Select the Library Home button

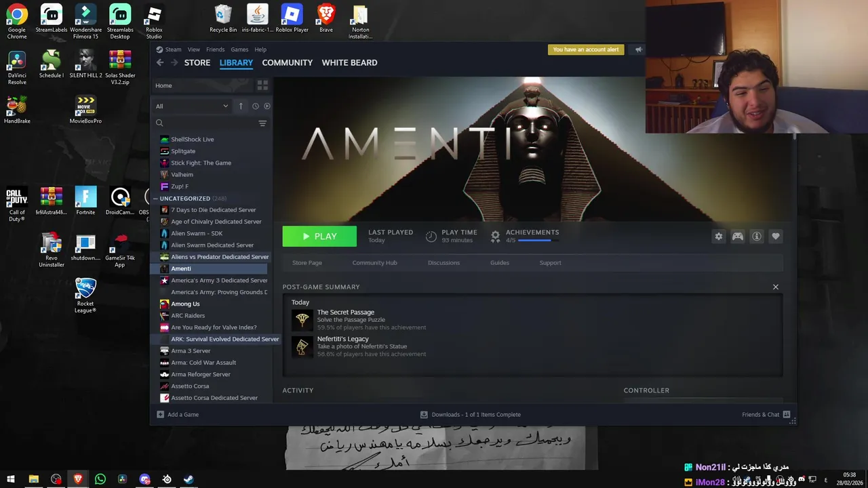click(201, 85)
